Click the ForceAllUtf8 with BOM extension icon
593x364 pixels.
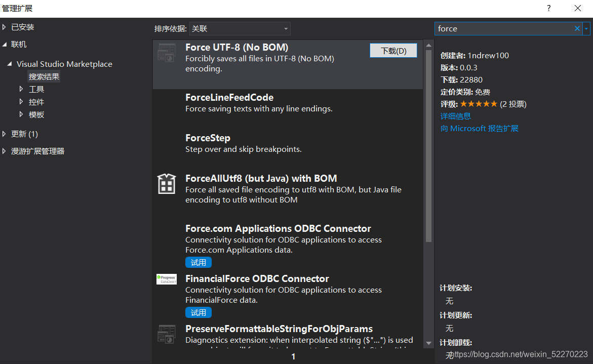click(x=167, y=184)
